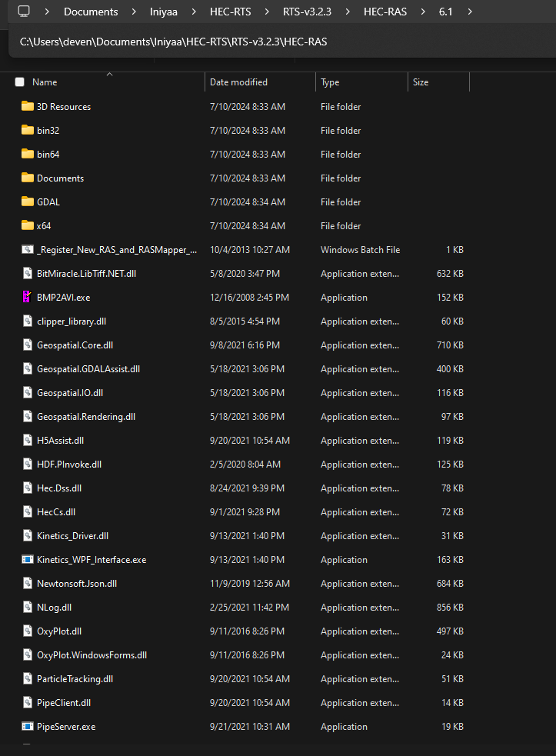
Task: Go to the Iniyaa breadcrumb folder
Action: point(164,12)
